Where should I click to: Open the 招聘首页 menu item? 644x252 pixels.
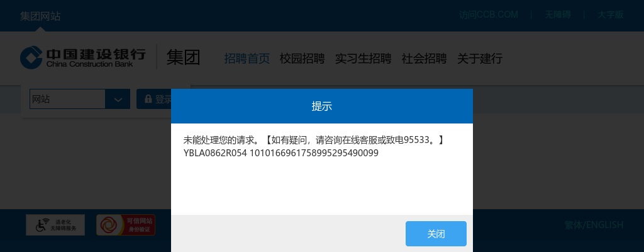pos(247,59)
